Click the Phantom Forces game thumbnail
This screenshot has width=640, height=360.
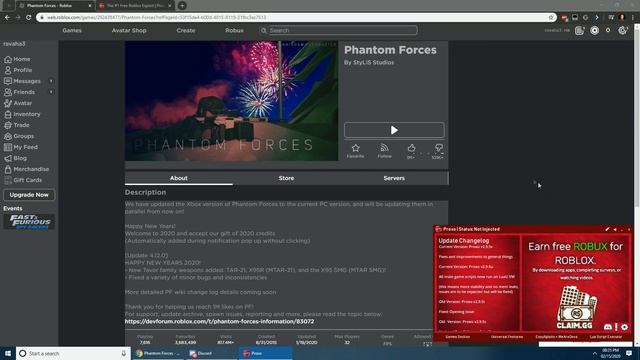pos(231,101)
